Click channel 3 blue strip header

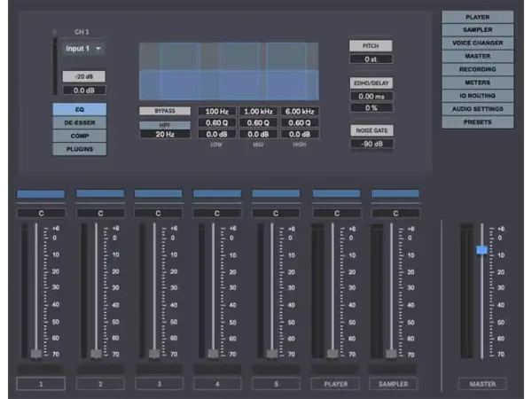159,193
